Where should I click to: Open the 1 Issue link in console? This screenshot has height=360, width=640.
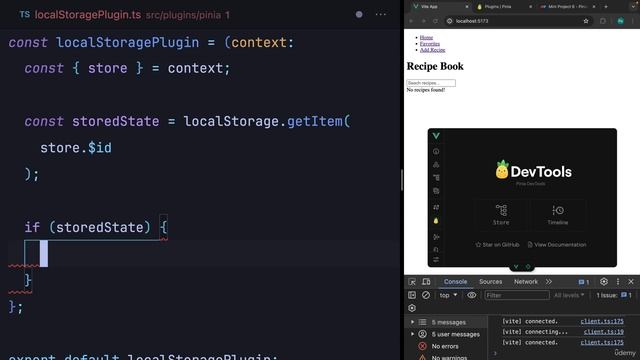[x=614, y=295]
